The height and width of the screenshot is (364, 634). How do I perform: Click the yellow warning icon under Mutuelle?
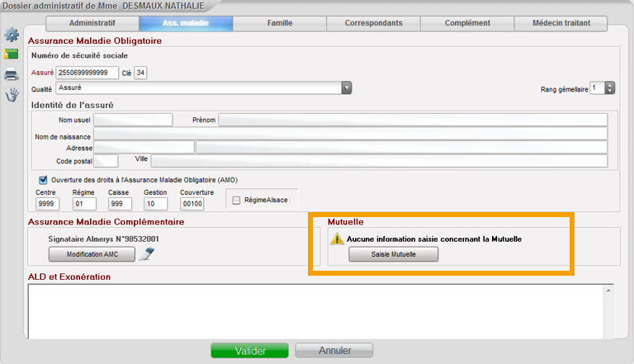tap(337, 239)
